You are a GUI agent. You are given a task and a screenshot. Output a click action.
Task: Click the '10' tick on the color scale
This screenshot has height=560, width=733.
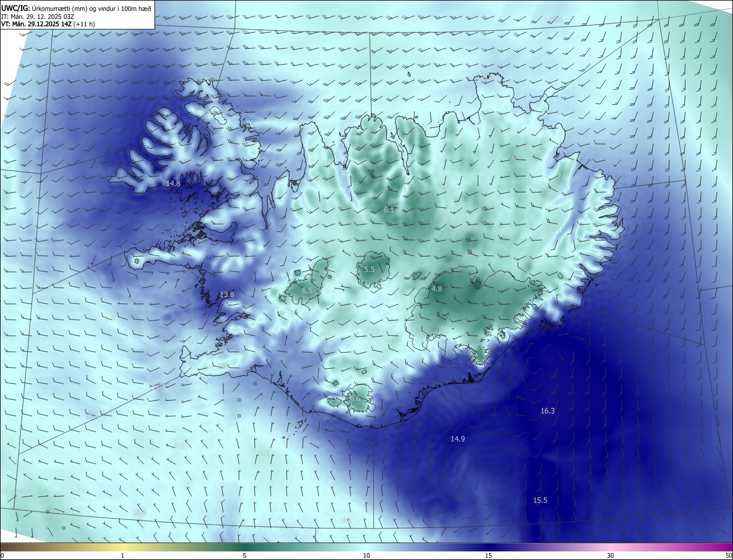pyautogui.click(x=366, y=556)
